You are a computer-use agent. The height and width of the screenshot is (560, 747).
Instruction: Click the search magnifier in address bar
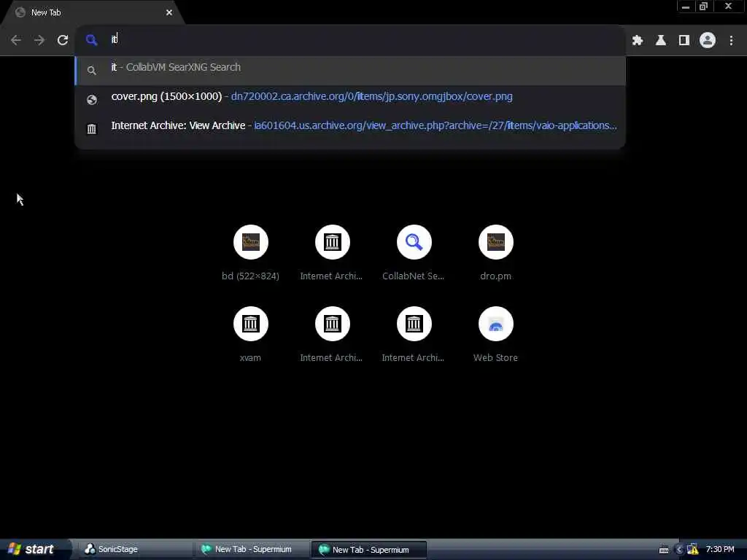tap(91, 40)
